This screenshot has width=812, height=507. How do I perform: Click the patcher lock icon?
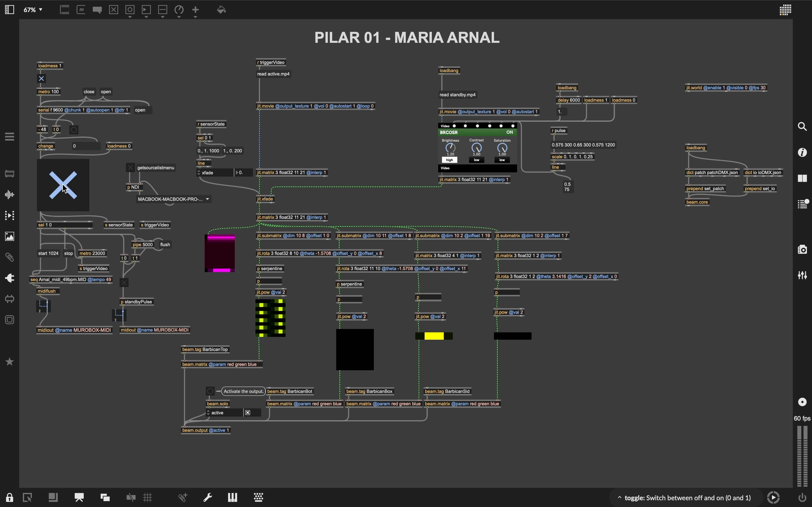(9, 497)
